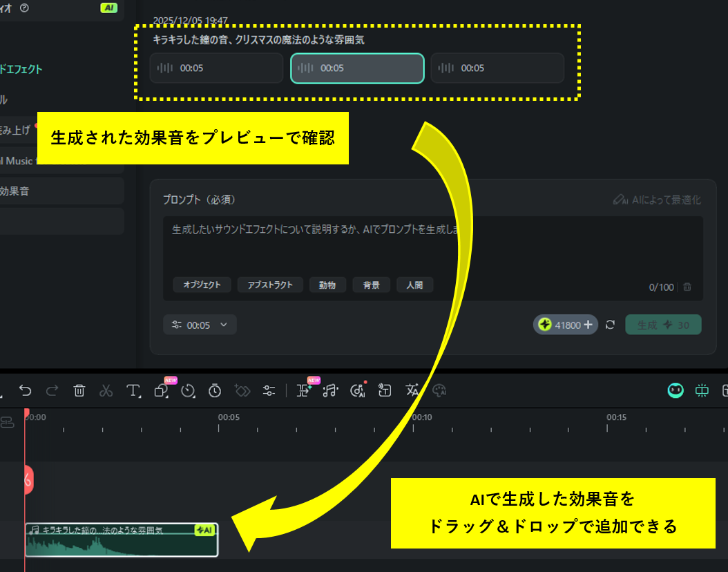Click the delete trash icon in timeline toolbar
Viewport: 728px width, 572px height.
[79, 390]
